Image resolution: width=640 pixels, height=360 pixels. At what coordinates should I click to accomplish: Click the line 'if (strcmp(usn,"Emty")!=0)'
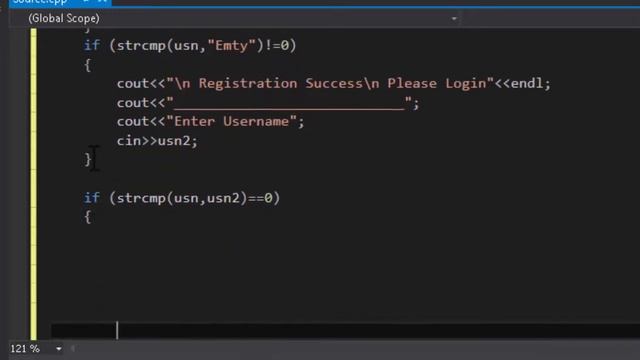(x=190, y=45)
